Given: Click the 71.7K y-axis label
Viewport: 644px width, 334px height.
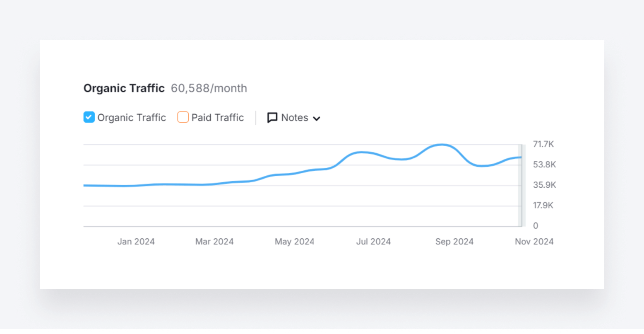Looking at the screenshot, I should (x=543, y=144).
